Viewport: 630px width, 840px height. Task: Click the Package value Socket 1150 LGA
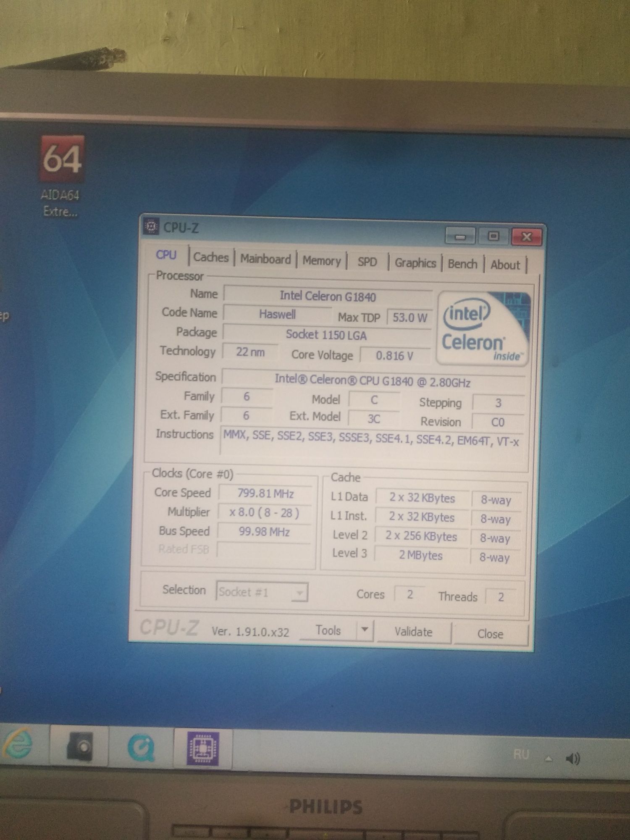click(326, 335)
